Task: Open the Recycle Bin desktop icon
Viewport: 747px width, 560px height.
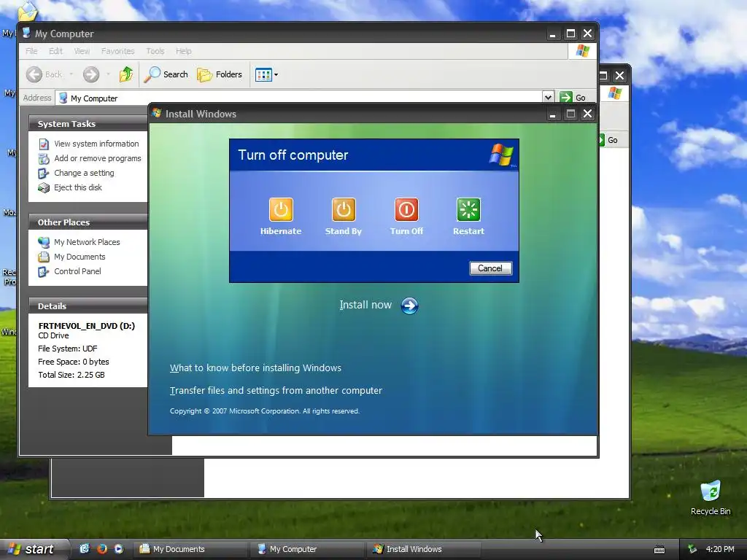Action: tap(711, 498)
